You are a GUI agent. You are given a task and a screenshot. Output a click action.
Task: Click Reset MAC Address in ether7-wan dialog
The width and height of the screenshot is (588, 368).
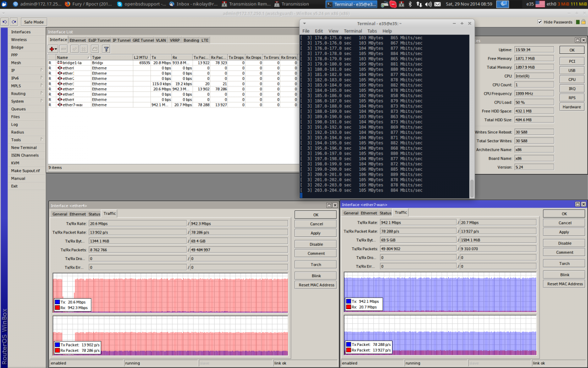tap(564, 284)
